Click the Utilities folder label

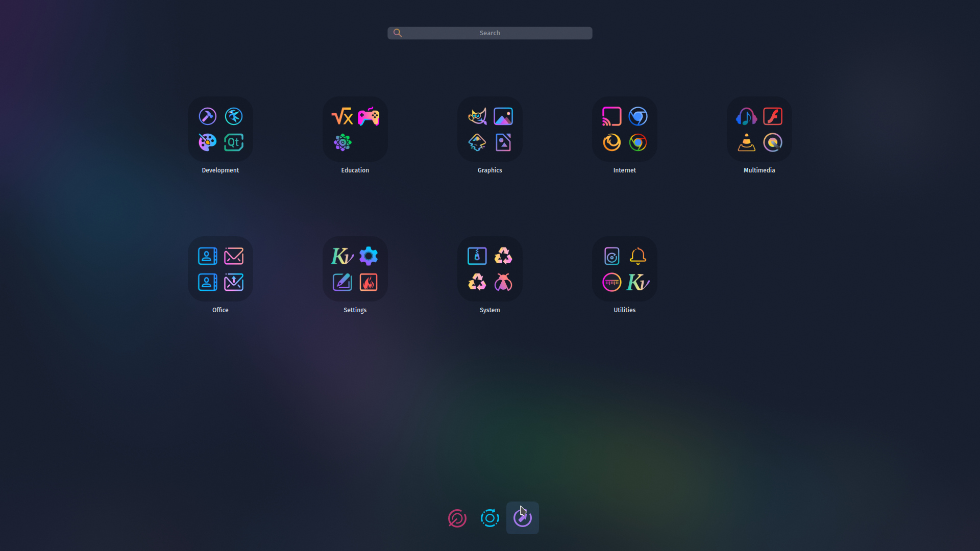point(624,310)
